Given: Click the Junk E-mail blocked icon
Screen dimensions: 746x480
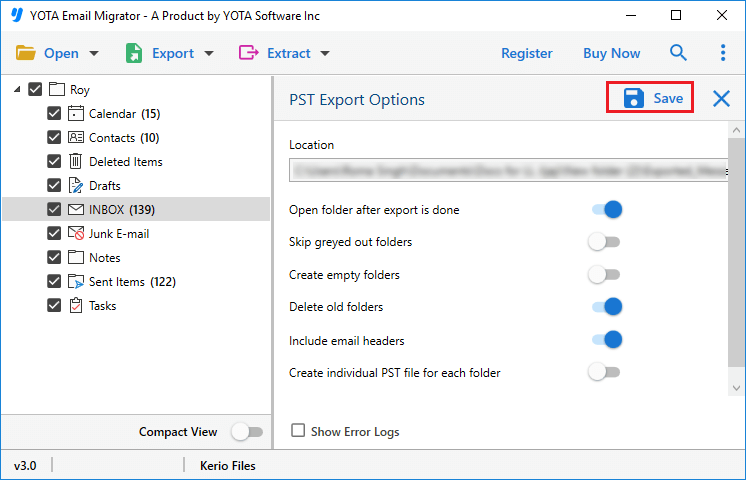Looking at the screenshot, I should pyautogui.click(x=76, y=233).
